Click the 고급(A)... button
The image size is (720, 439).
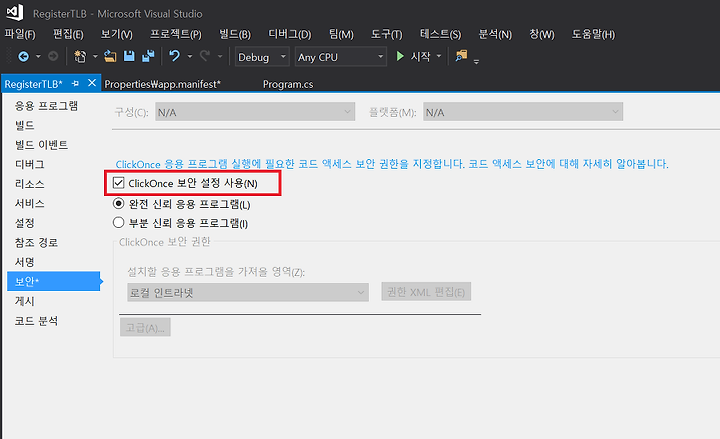tap(145, 327)
